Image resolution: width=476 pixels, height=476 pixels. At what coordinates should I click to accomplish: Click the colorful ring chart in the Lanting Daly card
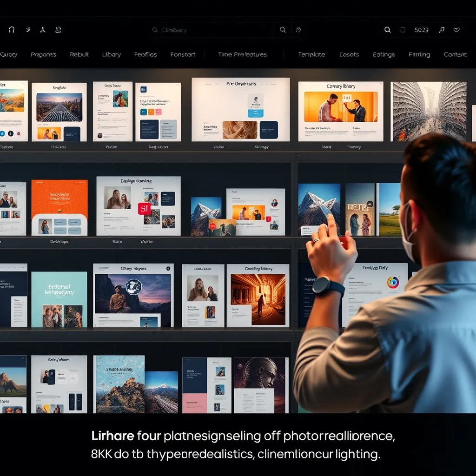(393, 283)
